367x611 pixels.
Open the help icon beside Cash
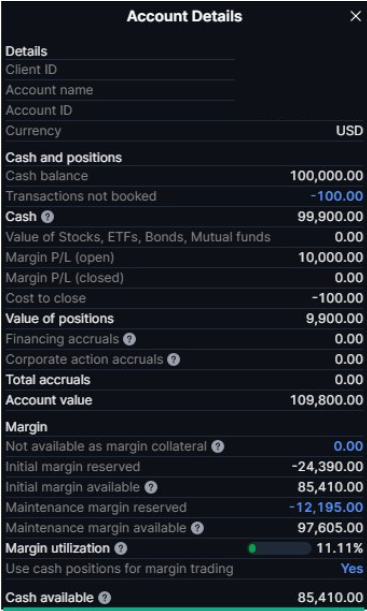click(x=48, y=217)
